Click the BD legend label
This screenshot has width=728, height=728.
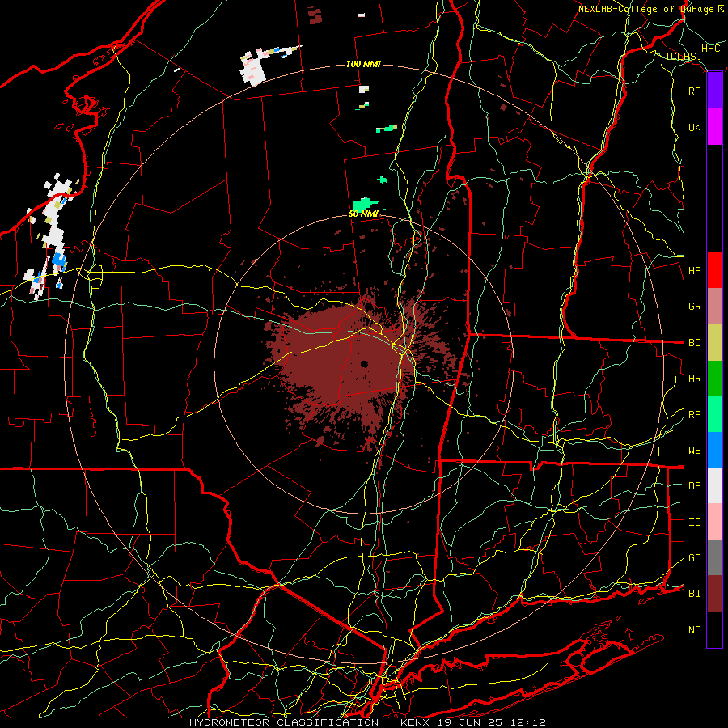pyautogui.click(x=695, y=343)
